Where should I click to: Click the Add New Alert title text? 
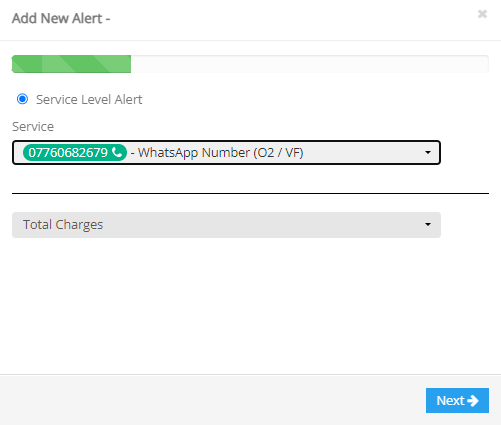(61, 18)
